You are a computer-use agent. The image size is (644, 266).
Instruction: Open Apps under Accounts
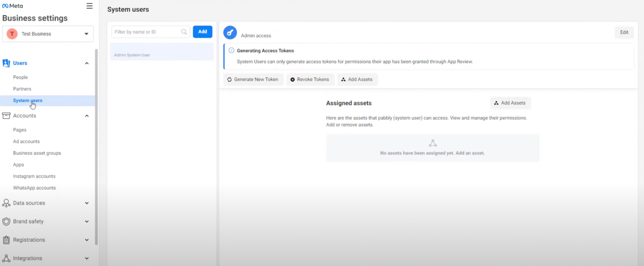tap(18, 164)
